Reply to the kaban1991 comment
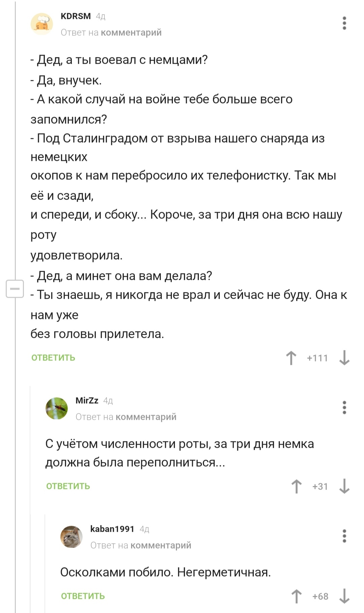Viewport: 364px width, 613px height. [83, 596]
